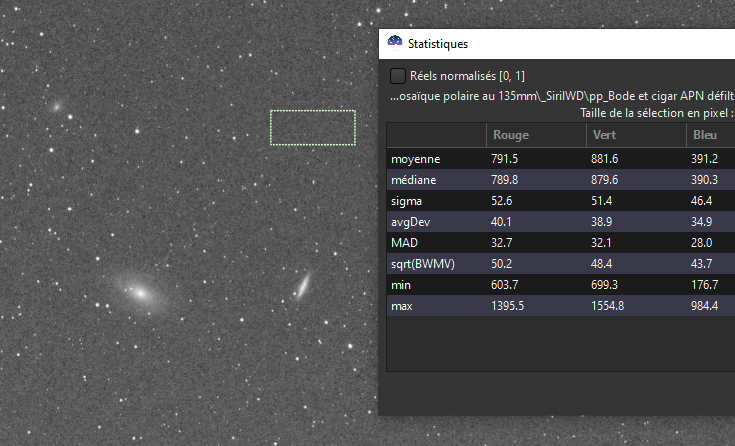Click the Bleu avgDev value 34.9
The height and width of the screenshot is (446, 735).
[701, 222]
